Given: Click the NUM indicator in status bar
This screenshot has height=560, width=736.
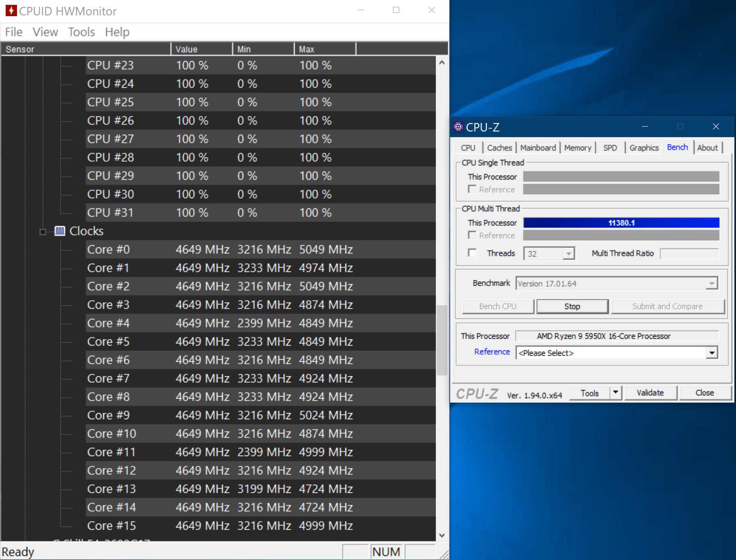Looking at the screenshot, I should tap(386, 552).
